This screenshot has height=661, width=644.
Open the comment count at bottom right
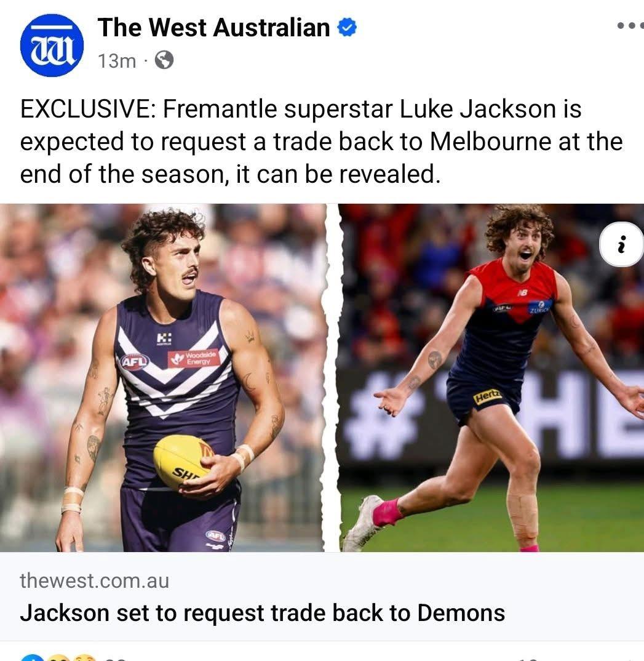[528, 659]
